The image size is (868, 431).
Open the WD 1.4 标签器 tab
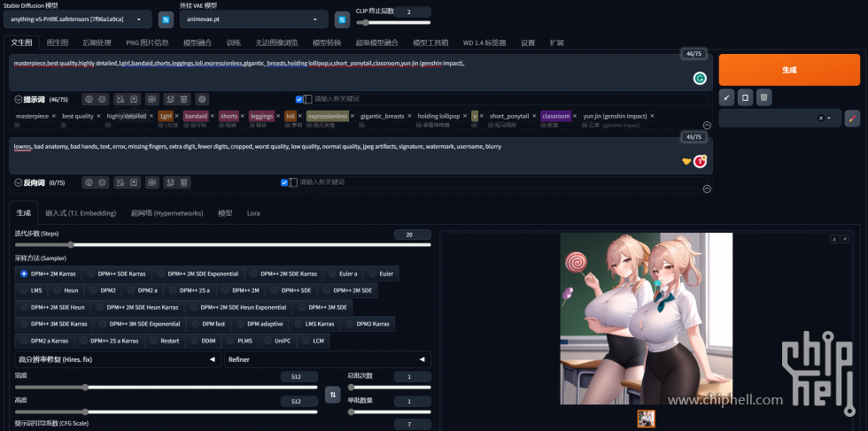484,42
